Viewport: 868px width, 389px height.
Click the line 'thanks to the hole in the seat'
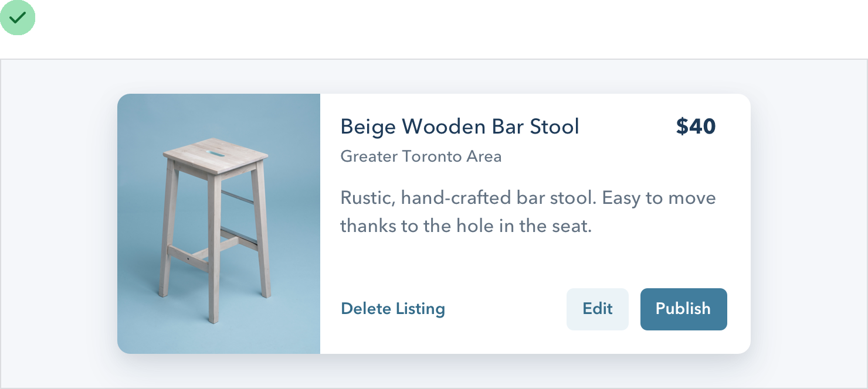point(466,226)
